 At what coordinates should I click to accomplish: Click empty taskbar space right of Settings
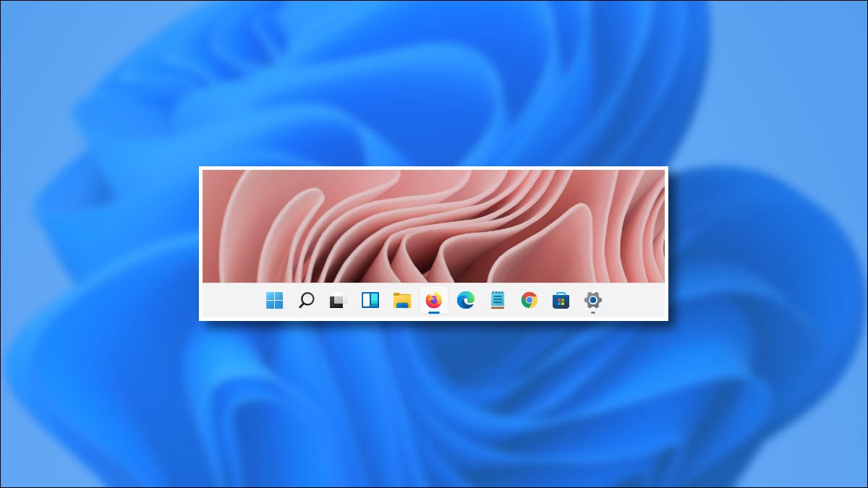tap(637, 301)
